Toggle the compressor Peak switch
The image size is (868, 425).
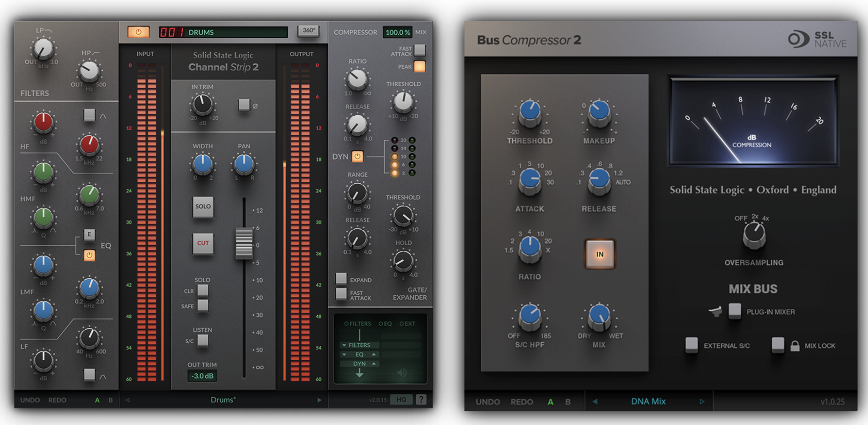pos(419,66)
